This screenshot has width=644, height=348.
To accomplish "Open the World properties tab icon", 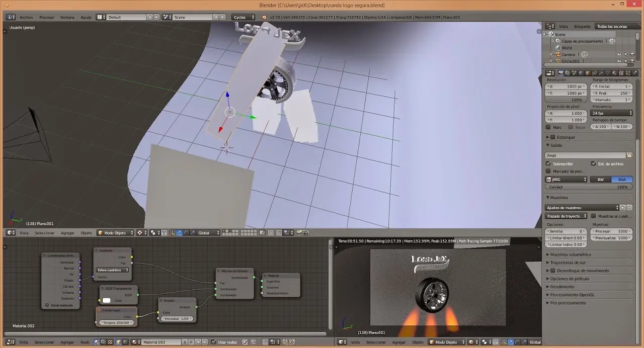I will coord(581,73).
